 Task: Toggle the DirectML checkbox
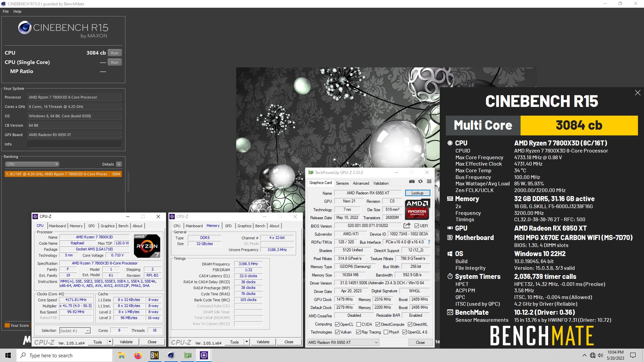point(410,324)
